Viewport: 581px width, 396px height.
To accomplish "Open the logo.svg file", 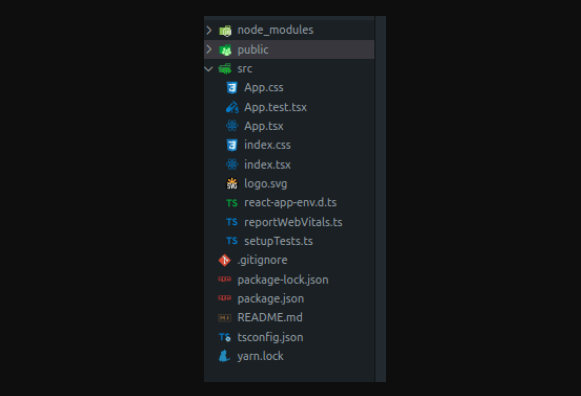I will [265, 184].
